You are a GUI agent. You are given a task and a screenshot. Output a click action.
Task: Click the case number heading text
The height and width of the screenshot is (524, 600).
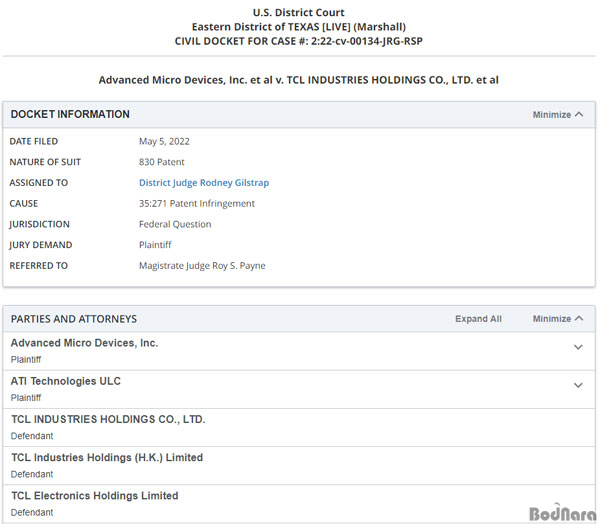(298, 41)
